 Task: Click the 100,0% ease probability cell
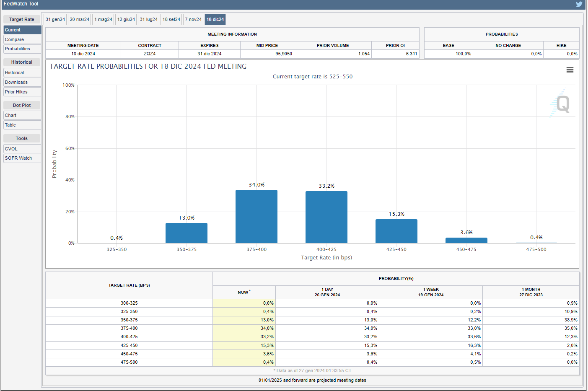coord(448,54)
